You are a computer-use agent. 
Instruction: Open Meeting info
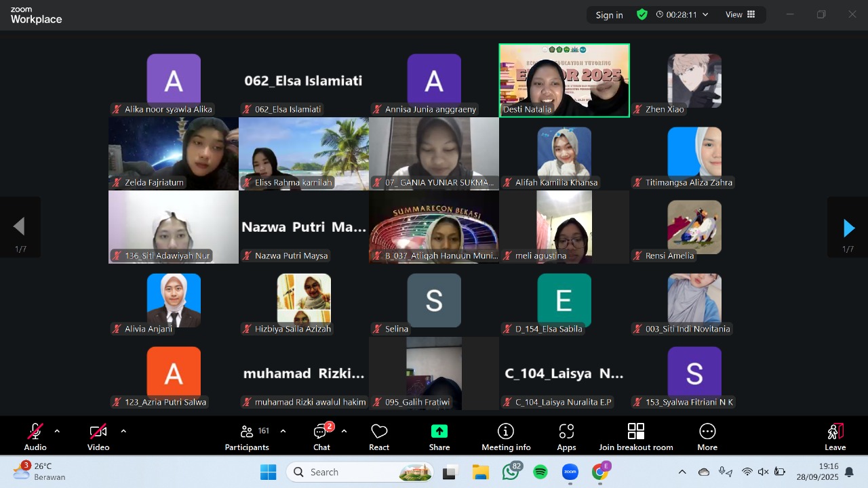pyautogui.click(x=506, y=437)
